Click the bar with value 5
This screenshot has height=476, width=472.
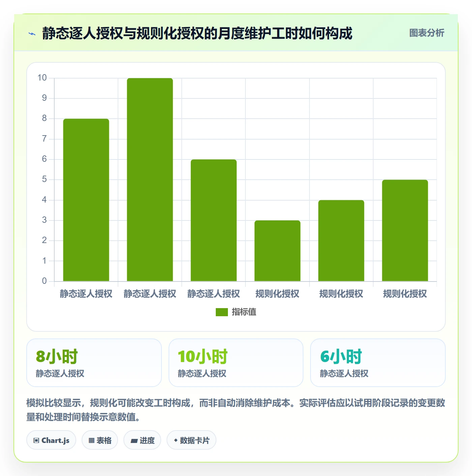click(x=405, y=231)
